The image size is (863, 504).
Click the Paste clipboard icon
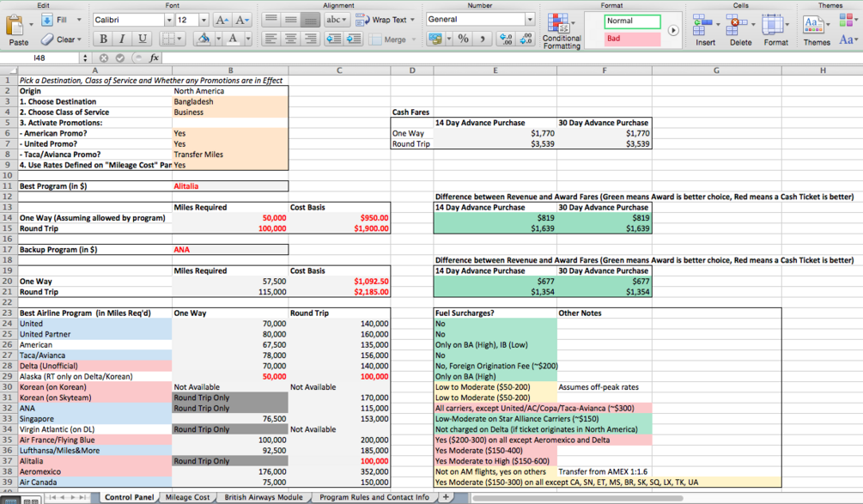15,25
